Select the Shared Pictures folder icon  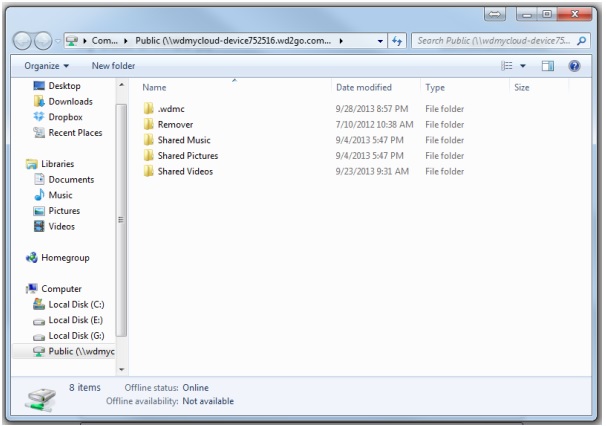click(148, 155)
